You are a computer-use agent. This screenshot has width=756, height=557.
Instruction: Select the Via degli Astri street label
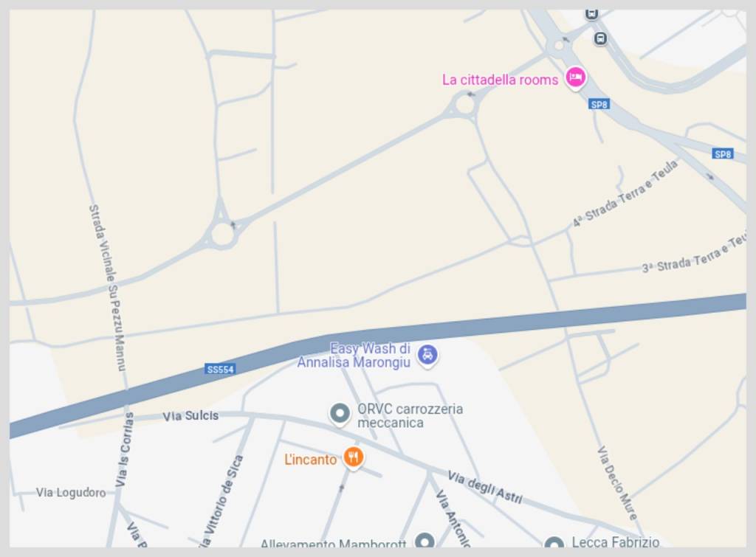point(485,487)
